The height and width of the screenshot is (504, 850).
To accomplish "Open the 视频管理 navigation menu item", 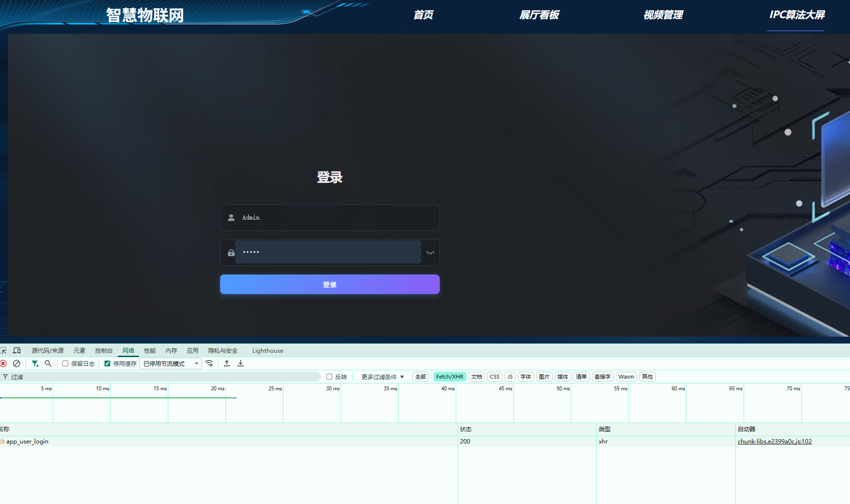I will [x=664, y=15].
